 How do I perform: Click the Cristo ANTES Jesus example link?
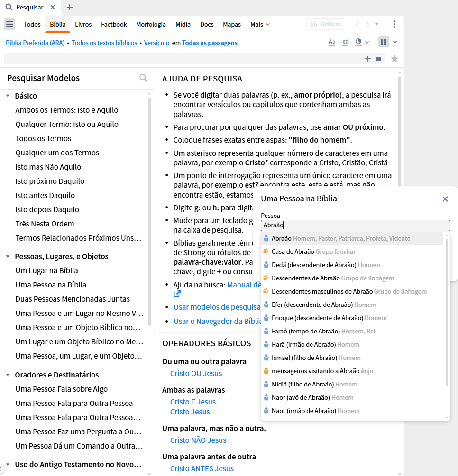(x=202, y=469)
